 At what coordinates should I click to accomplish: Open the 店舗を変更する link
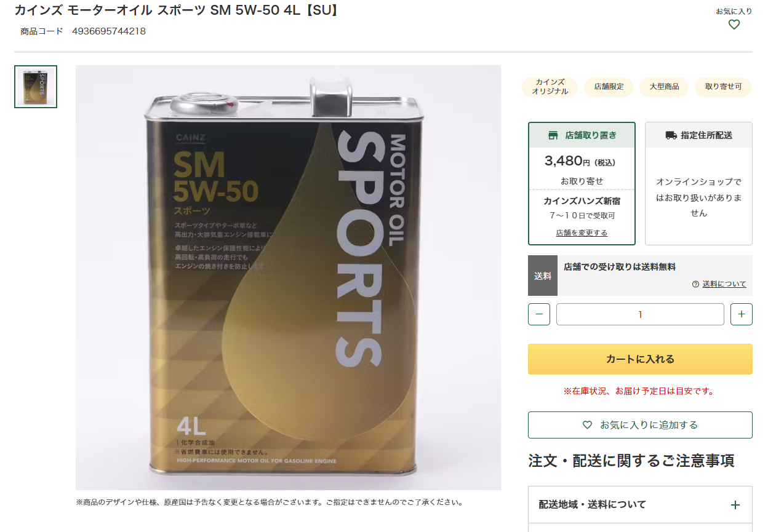[582, 233]
